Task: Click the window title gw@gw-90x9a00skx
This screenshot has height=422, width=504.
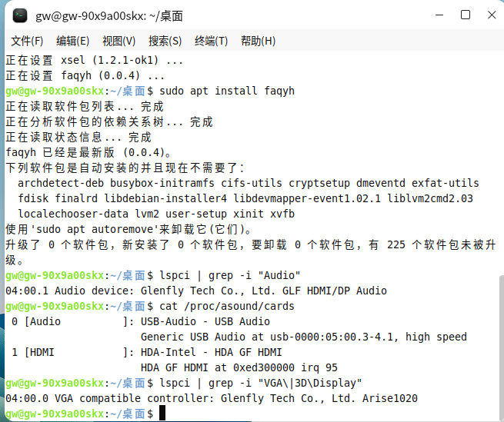Action: [109, 16]
